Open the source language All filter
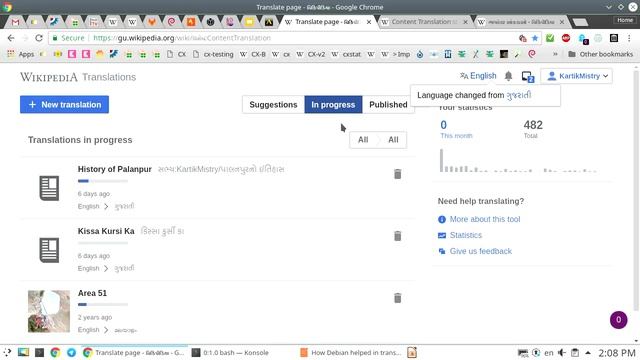Image resolution: width=640 pixels, height=360 pixels. [x=363, y=140]
